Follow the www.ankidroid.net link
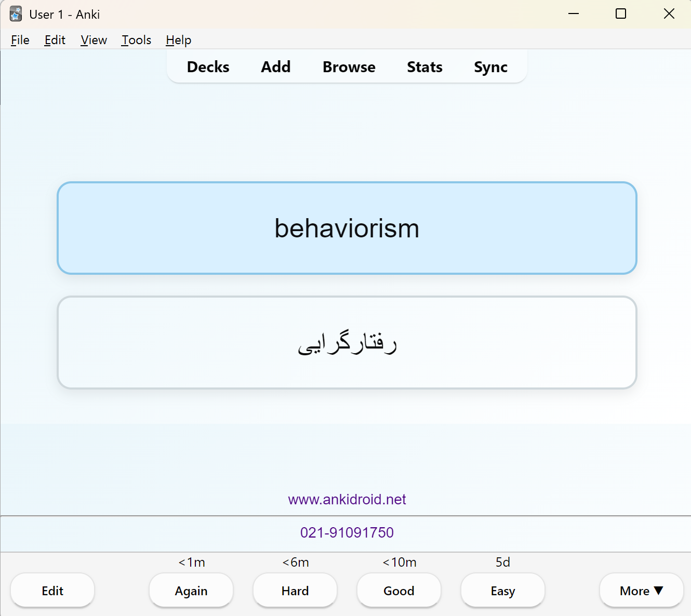Image resolution: width=691 pixels, height=616 pixels. (347, 499)
